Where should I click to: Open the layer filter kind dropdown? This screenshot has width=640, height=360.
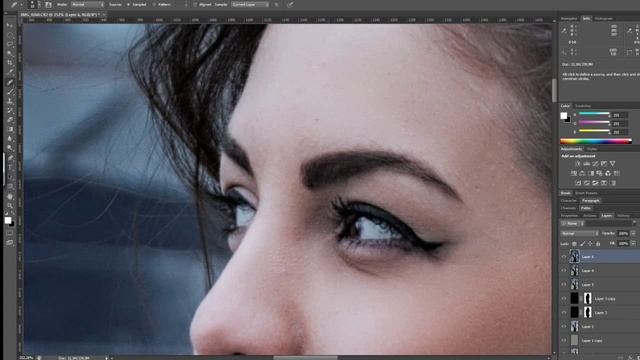click(573, 223)
